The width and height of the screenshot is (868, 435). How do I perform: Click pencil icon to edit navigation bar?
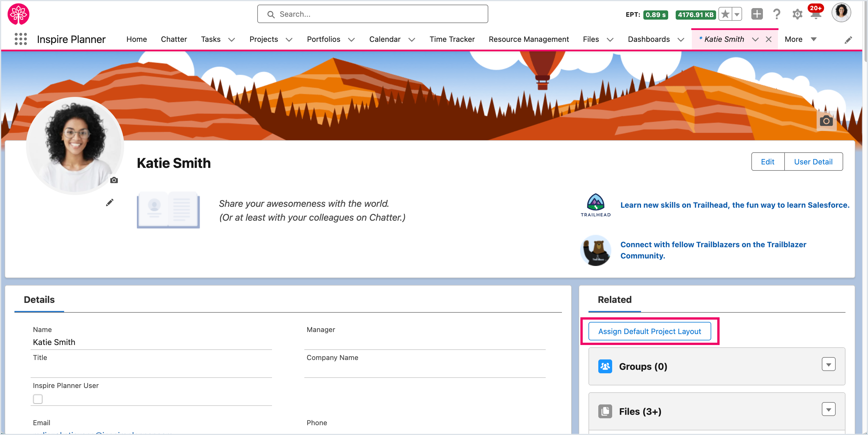(x=848, y=40)
